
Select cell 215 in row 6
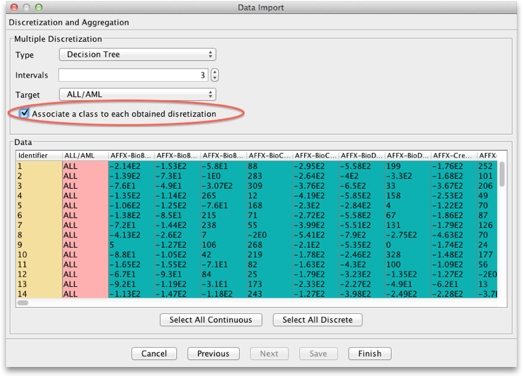click(223, 215)
